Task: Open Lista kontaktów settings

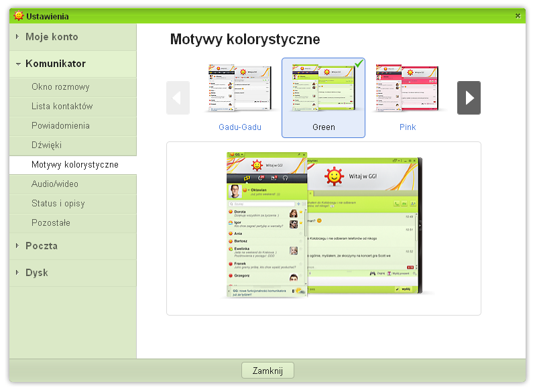Action: click(x=73, y=107)
